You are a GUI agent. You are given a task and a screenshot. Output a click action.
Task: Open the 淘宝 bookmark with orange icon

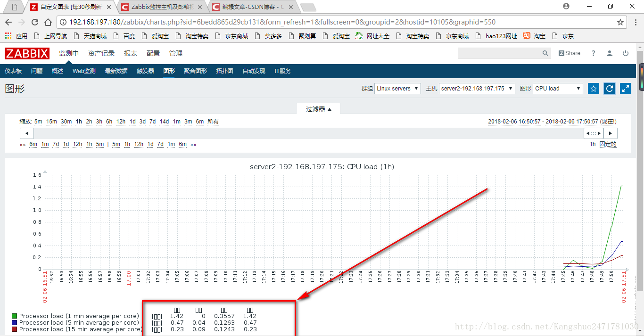534,36
